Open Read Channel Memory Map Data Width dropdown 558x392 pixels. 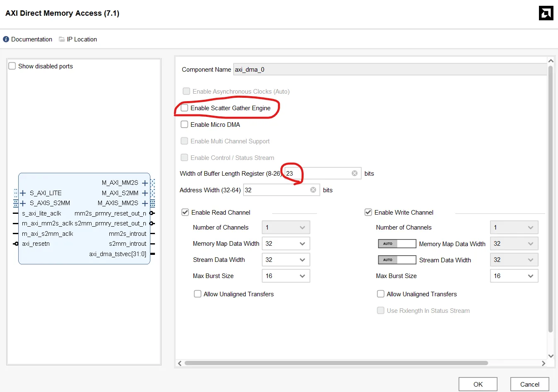point(286,244)
